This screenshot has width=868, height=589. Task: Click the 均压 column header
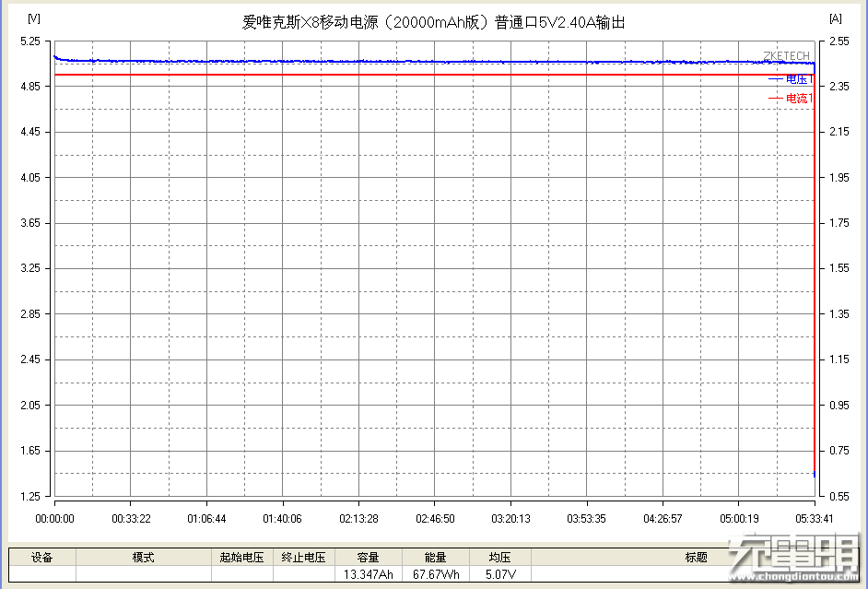pyautogui.click(x=499, y=557)
